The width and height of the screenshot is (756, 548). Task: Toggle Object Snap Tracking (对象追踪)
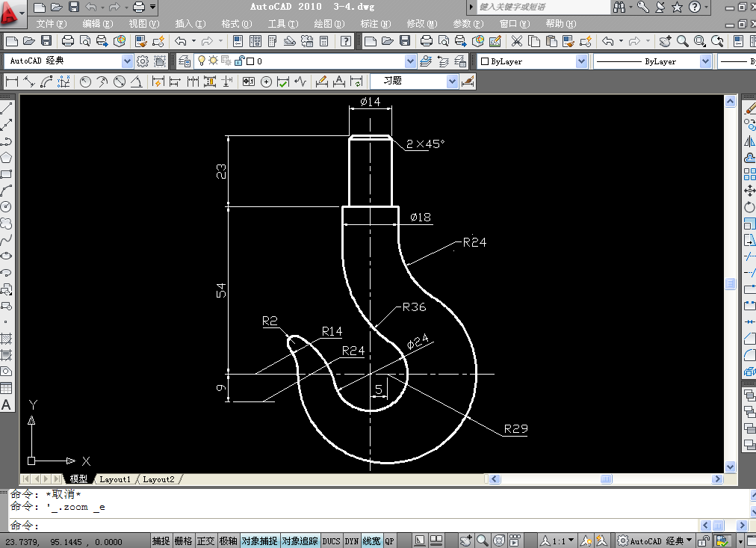click(x=300, y=541)
